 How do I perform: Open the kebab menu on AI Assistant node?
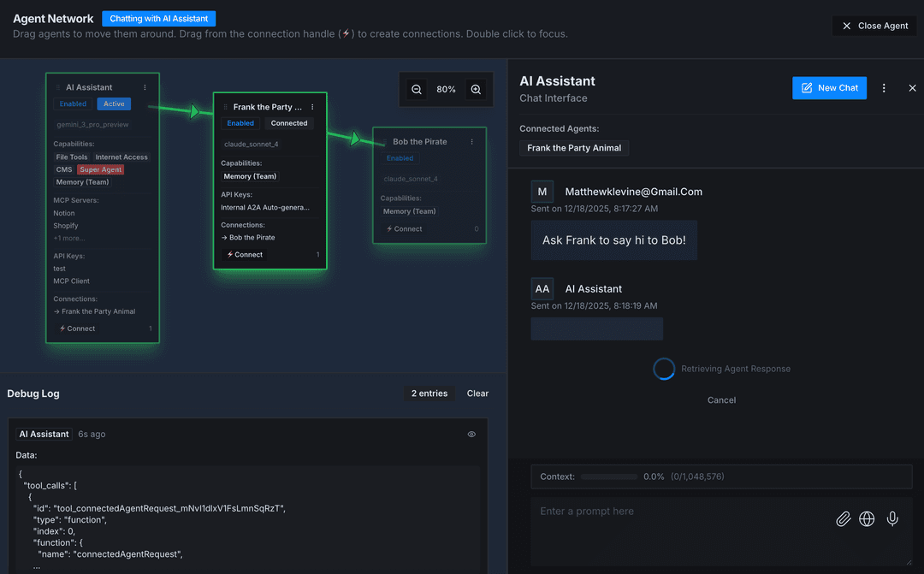tap(145, 86)
